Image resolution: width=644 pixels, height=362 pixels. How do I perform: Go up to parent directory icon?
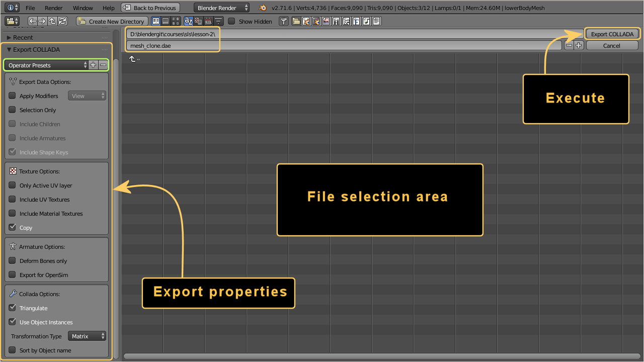click(x=52, y=21)
